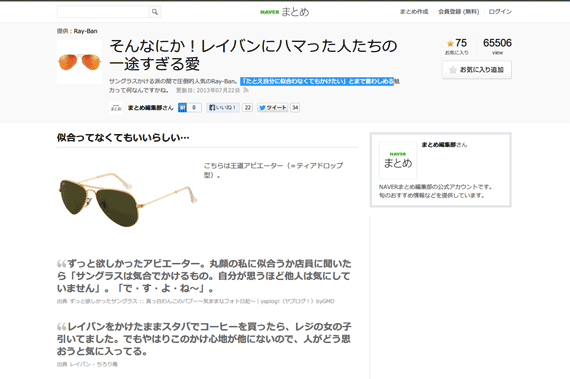Image resolution: width=570 pixels, height=379 pixels.
Task: Open まとめ編集部さん link in sidebar box
Action: [x=444, y=145]
